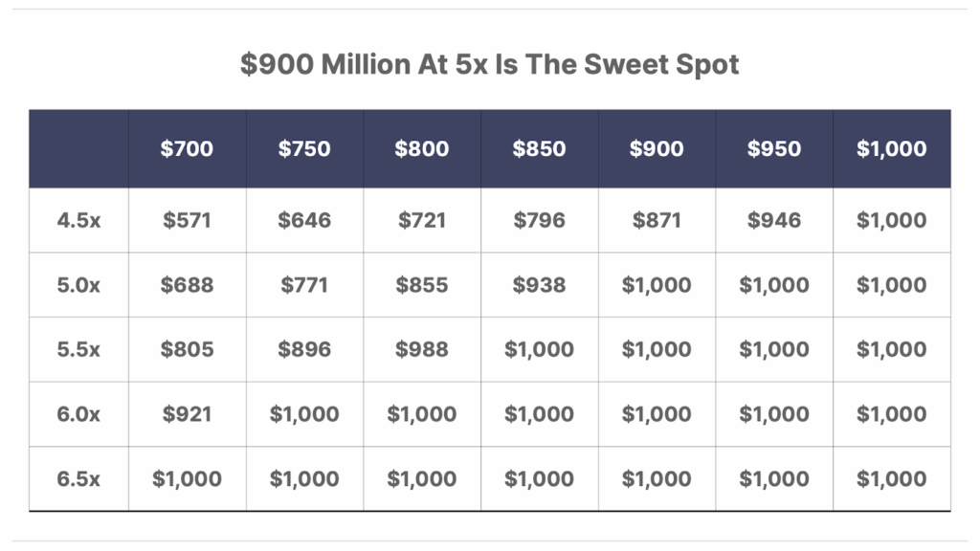Click the $871 cell
This screenshot has width=980, height=551.
point(657,221)
